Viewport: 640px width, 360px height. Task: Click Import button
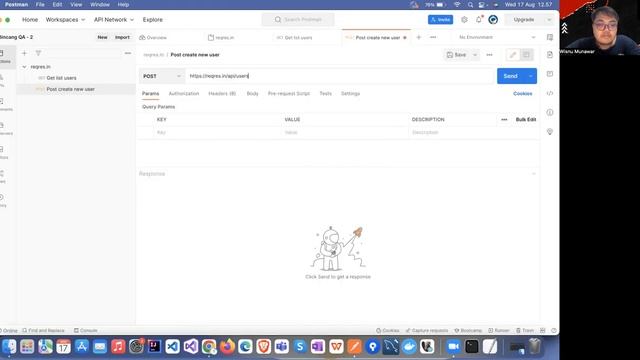(x=122, y=37)
